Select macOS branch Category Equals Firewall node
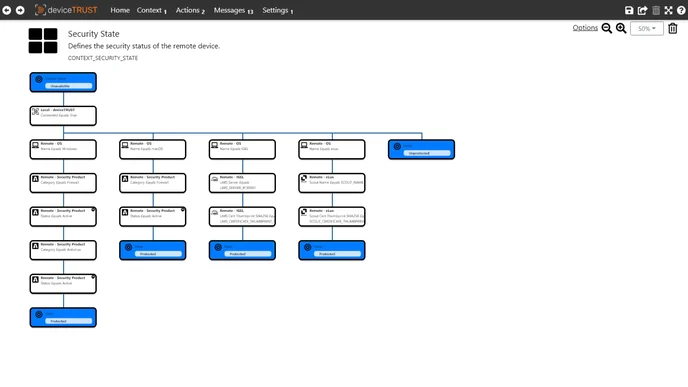 coord(153,183)
